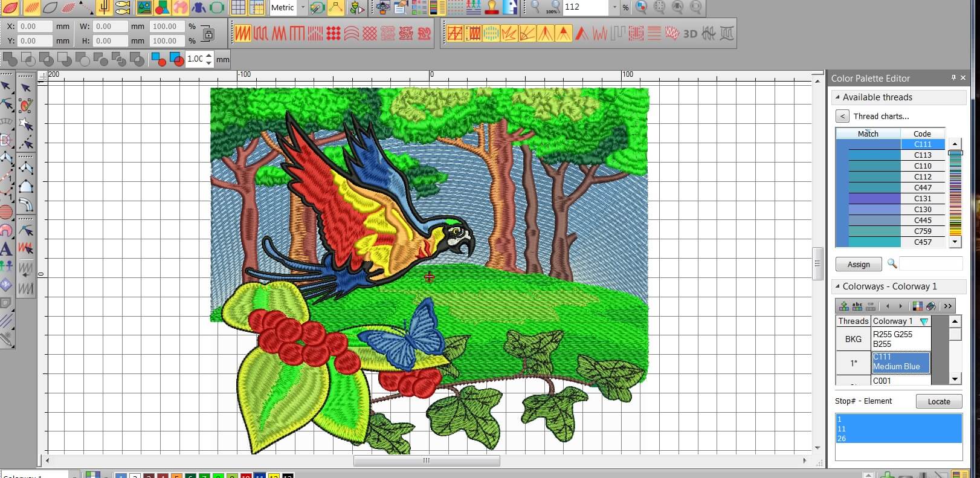Click the back arrow beside Thread charts
The width and height of the screenshot is (980, 478).
pos(842,116)
